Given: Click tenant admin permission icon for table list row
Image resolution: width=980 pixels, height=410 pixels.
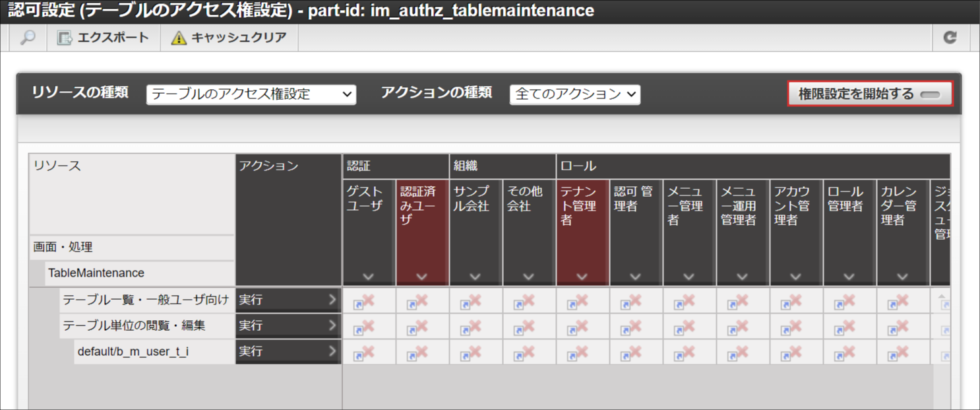Looking at the screenshot, I should [577, 301].
